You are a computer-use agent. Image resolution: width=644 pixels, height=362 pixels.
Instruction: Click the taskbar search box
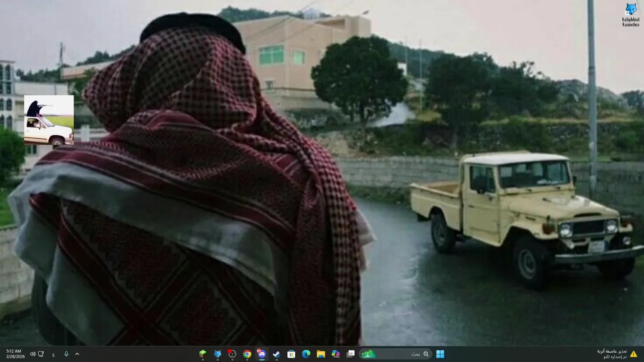coord(395,354)
